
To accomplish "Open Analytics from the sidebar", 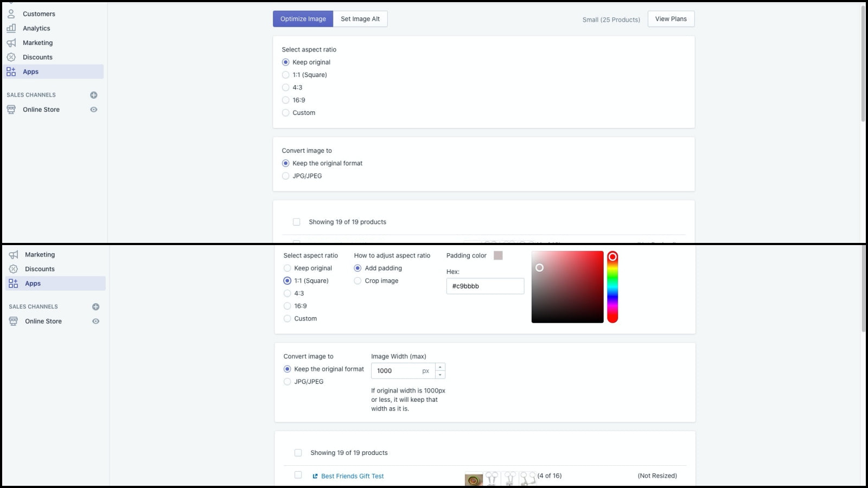I will pos(36,28).
